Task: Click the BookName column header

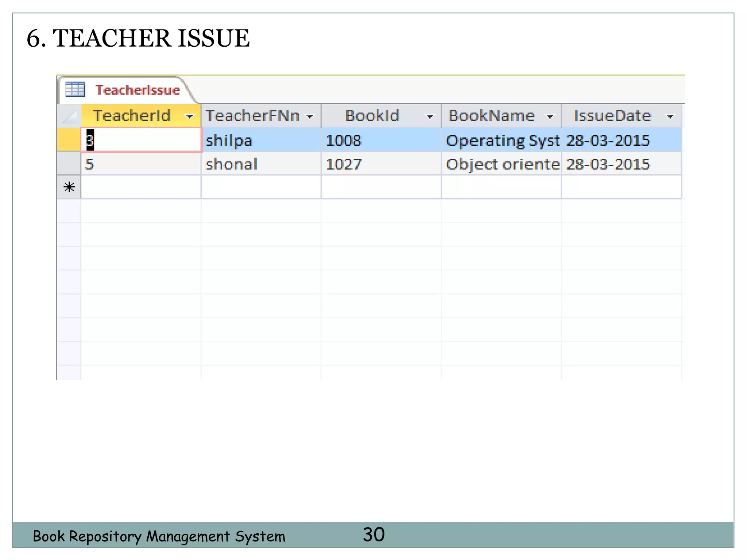Action: coord(501,116)
